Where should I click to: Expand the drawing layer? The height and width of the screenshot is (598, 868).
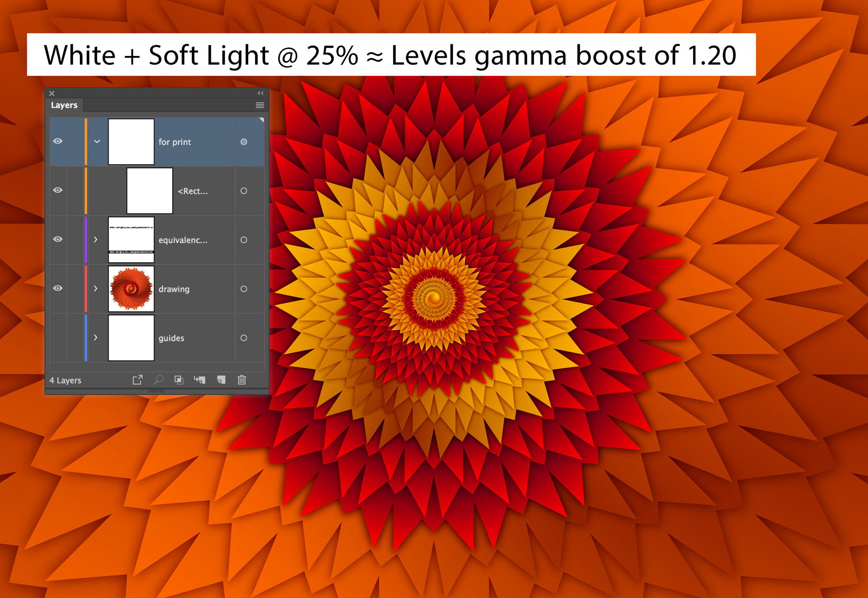pos(95,289)
